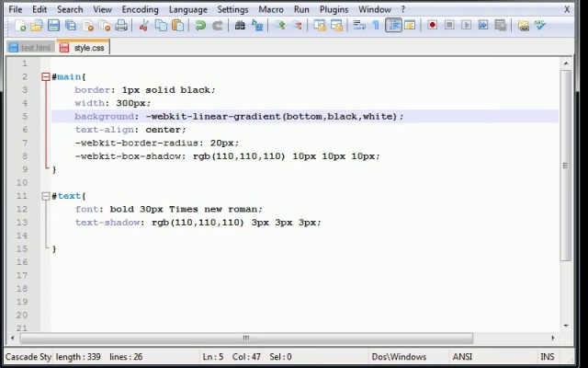Click the INS status bar indicator
Screen dimensions: 588x368
coord(548,357)
